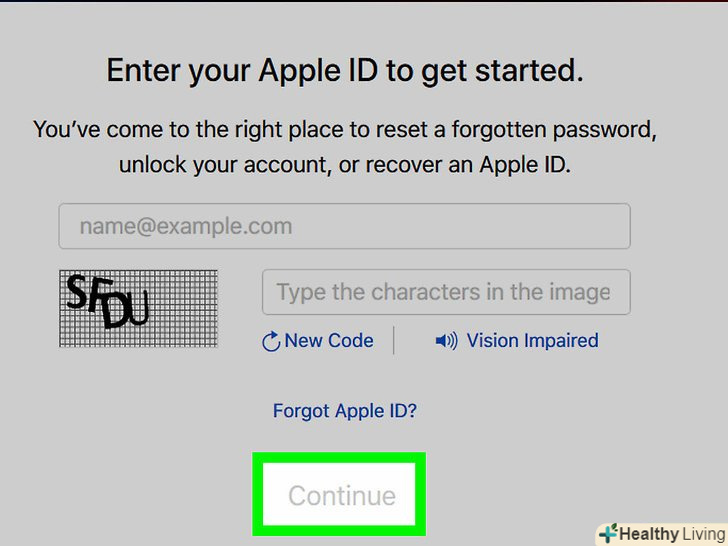Click the 'Enter your Apple ID to get started' heading
Image resolution: width=728 pixels, height=546 pixels.
[344, 71]
